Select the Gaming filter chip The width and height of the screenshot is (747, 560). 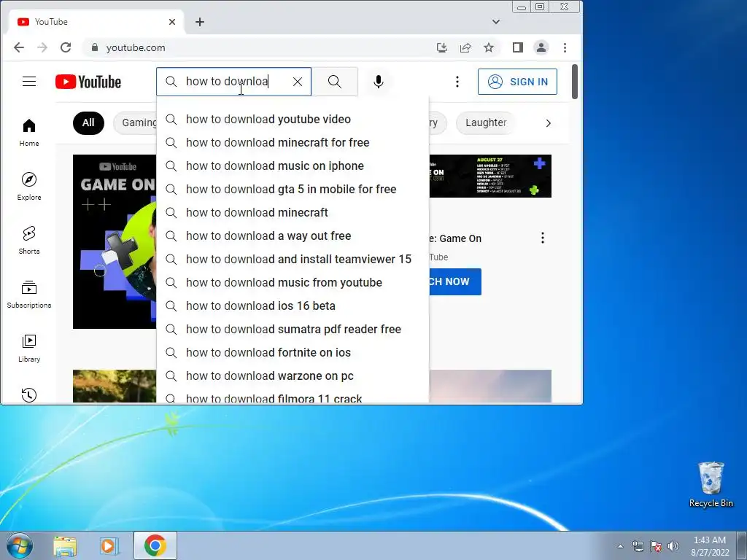[135, 122]
